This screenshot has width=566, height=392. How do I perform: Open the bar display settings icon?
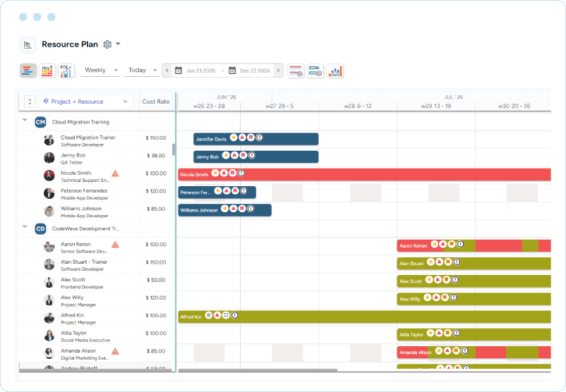[x=296, y=71]
